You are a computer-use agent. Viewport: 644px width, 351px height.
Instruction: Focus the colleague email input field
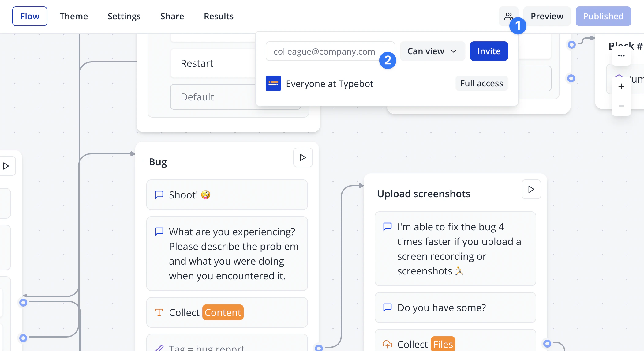(324, 51)
